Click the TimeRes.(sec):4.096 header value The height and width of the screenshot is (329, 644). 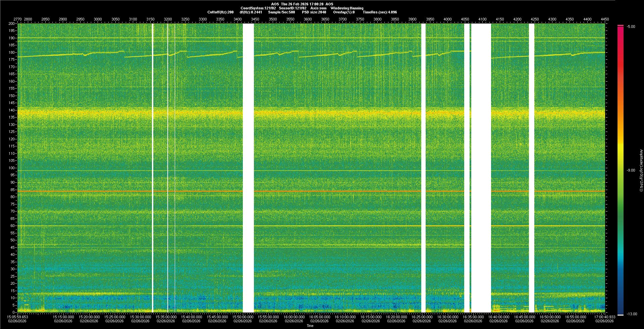380,12
